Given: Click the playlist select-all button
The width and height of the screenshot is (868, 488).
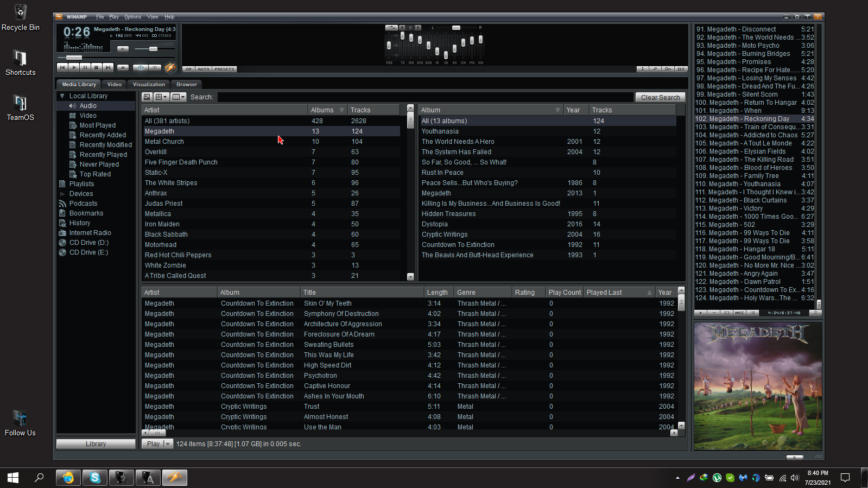Looking at the screenshot, I should click(x=727, y=313).
